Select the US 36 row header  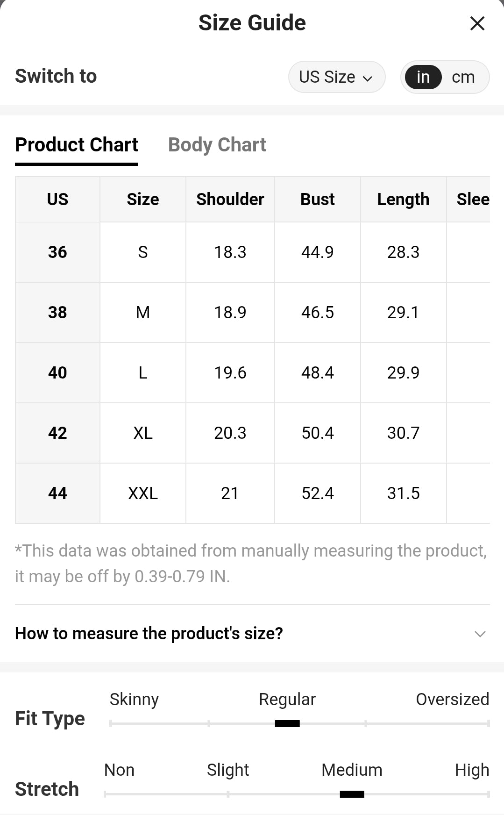[x=57, y=252]
